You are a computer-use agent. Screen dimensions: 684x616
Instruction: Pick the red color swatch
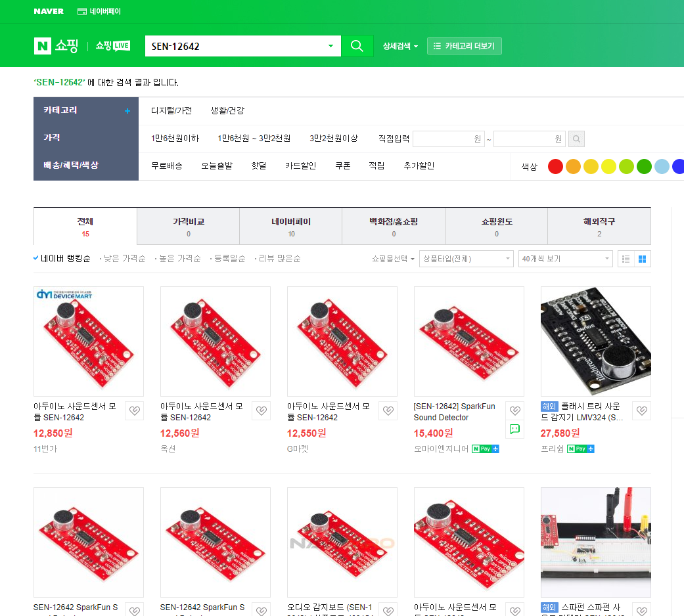coord(555,166)
